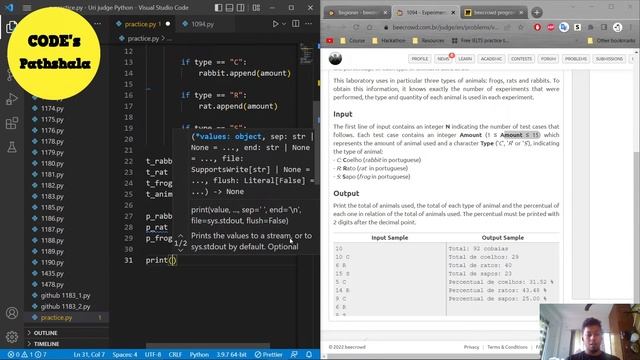
Task: Open Run and Debug view in activity bar
Action: pos(12,99)
